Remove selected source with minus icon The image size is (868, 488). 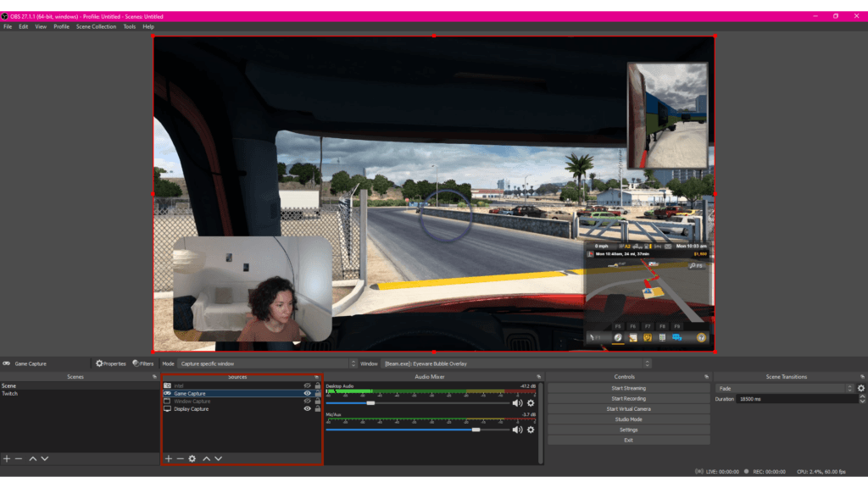pyautogui.click(x=180, y=458)
